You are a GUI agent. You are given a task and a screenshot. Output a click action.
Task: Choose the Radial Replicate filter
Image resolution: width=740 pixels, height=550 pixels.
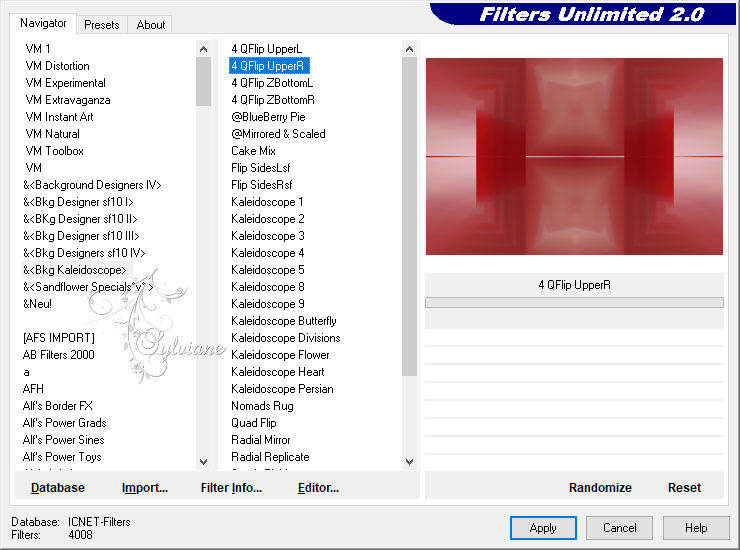(270, 457)
